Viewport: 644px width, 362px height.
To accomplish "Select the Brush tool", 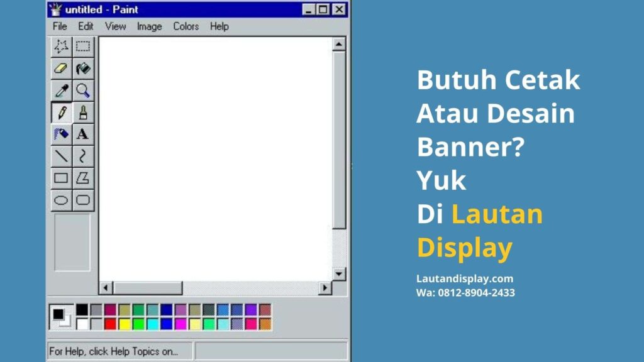I will click(82, 112).
